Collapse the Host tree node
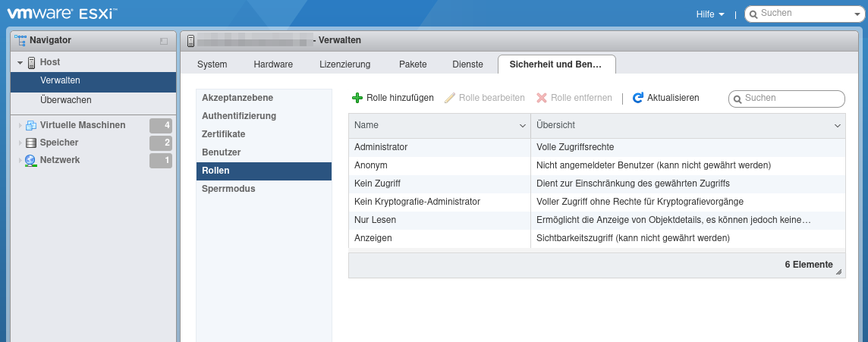The image size is (868, 342). click(x=20, y=62)
